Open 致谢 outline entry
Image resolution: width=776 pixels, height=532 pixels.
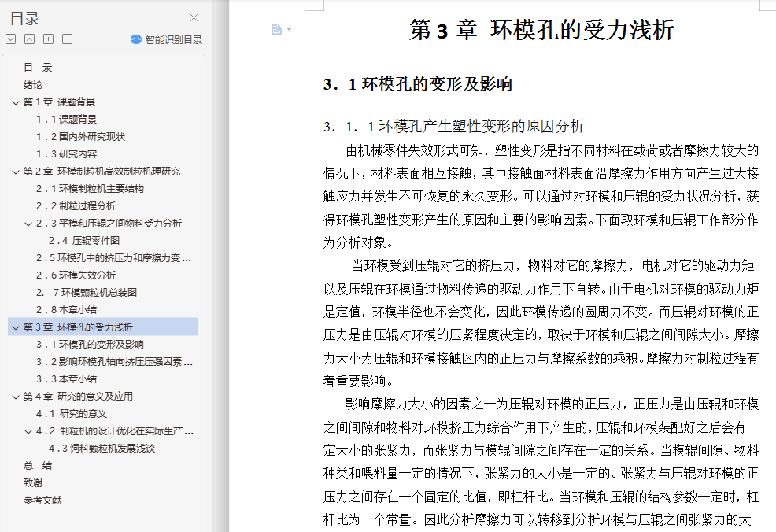tap(33, 483)
